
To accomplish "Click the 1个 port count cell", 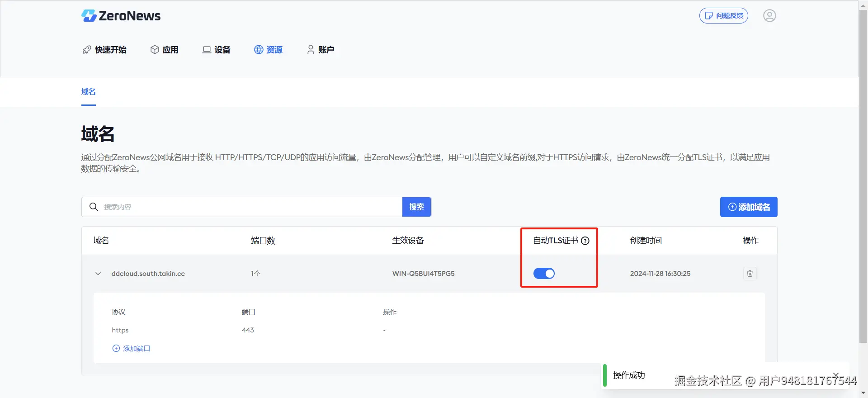I will point(256,274).
